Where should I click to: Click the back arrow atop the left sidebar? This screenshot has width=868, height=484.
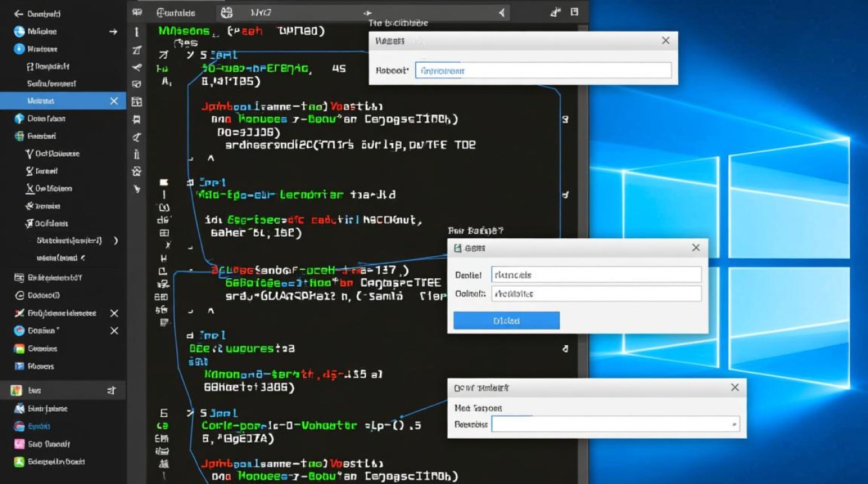point(18,13)
